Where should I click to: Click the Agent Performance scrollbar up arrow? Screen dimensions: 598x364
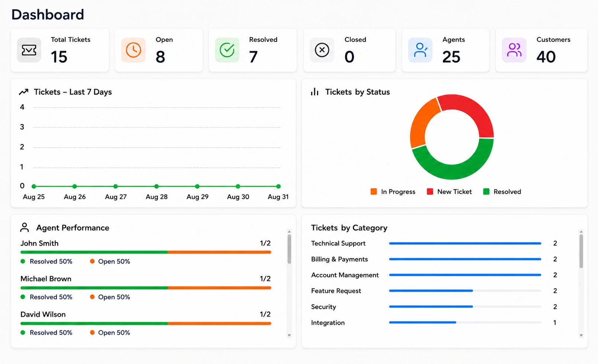(x=289, y=231)
